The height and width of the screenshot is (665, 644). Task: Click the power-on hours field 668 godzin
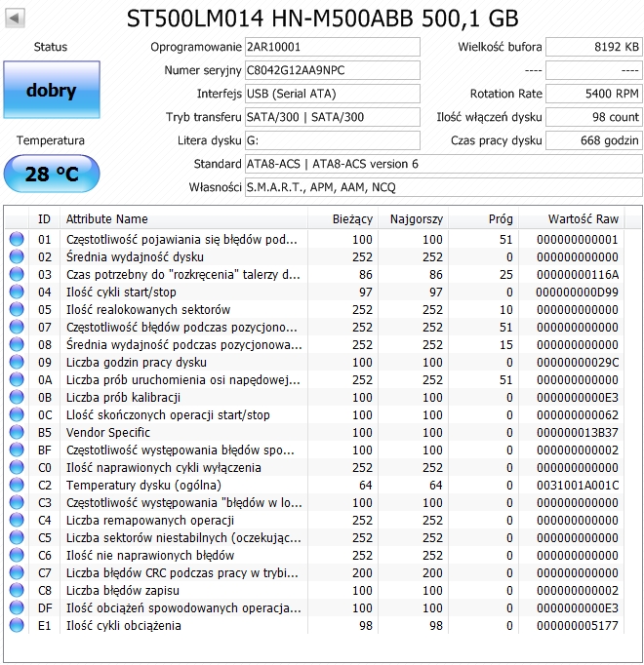(x=594, y=140)
